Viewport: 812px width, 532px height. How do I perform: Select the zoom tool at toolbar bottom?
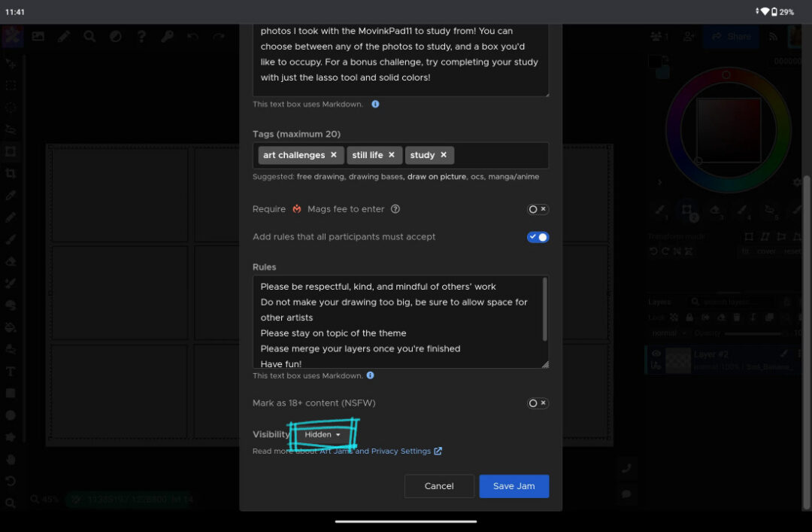click(x=11, y=503)
